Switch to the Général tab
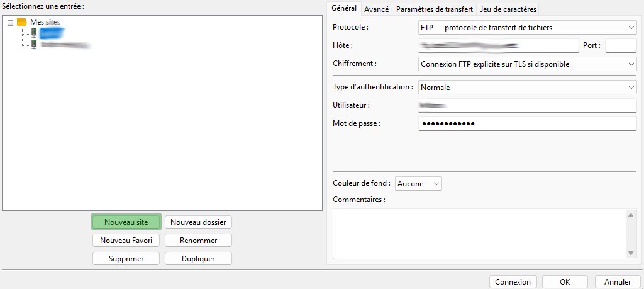 point(344,8)
